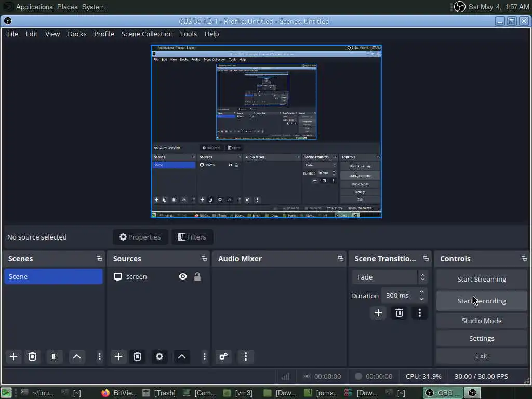Click the CPU: 31.9% status text

tap(423, 376)
